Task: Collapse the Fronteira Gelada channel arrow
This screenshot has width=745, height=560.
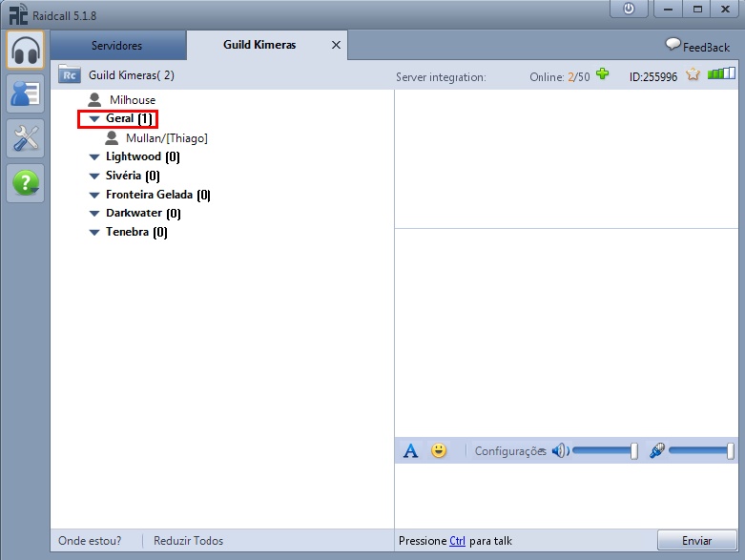Action: 94,195
